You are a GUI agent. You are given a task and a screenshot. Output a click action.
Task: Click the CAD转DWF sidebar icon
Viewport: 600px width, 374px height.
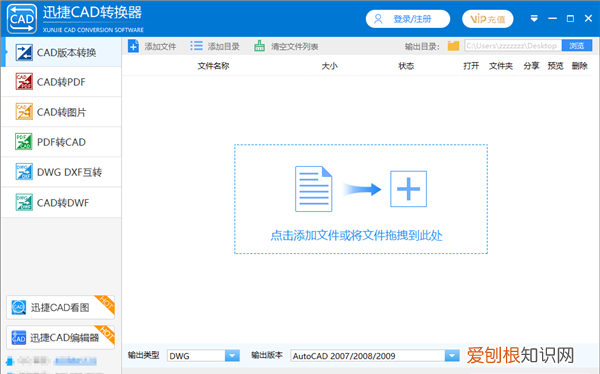click(x=24, y=202)
